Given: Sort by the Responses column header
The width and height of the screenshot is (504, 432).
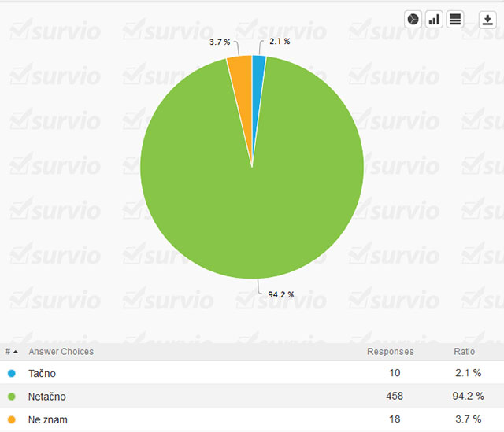Looking at the screenshot, I should click(390, 351).
